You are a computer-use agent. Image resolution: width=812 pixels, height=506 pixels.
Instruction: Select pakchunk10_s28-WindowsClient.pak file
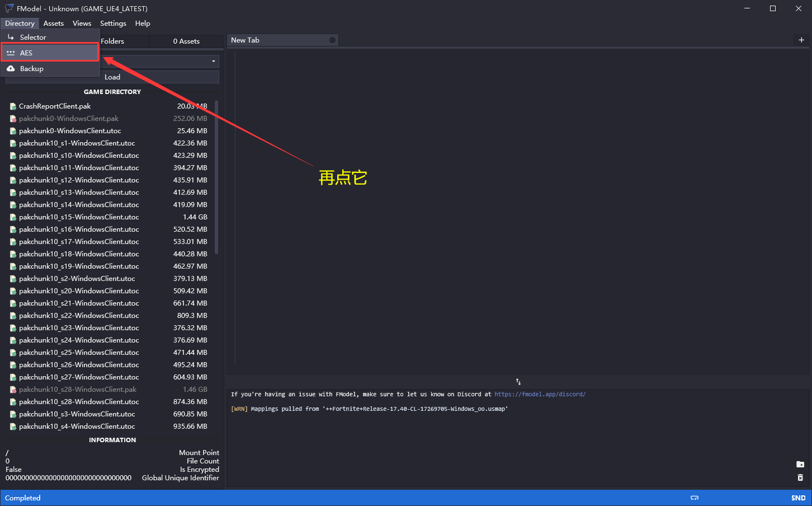pyautogui.click(x=109, y=390)
